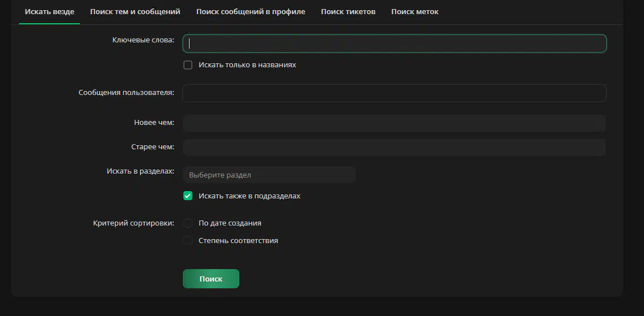Viewport: 644px width, 316px height.
Task: Open the Поиск меток tab
Action: (x=415, y=12)
